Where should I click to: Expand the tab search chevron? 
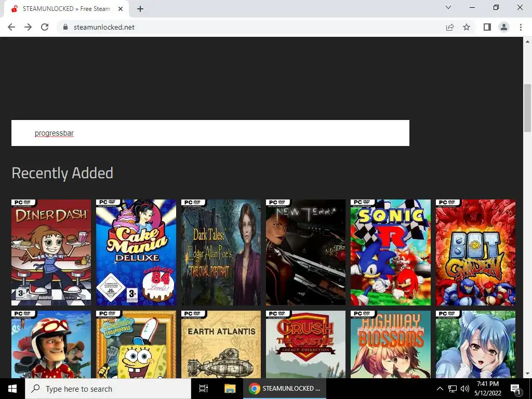(x=448, y=7)
